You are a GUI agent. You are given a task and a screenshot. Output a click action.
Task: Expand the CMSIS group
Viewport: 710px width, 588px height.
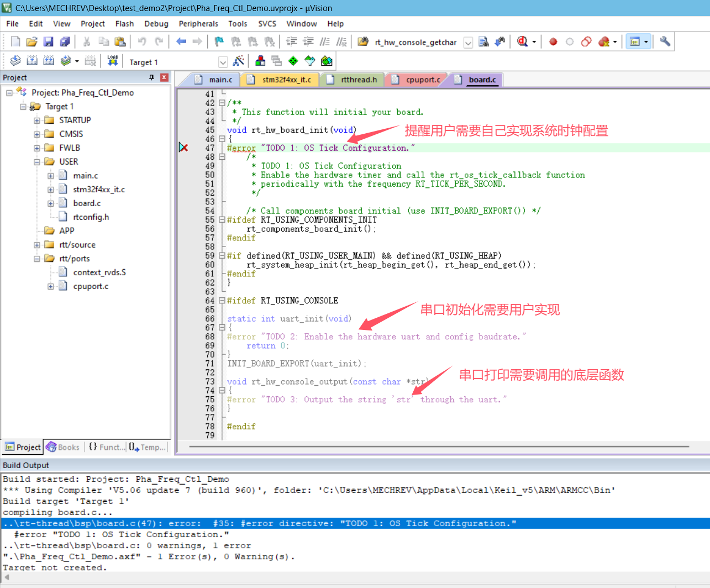[36, 134]
